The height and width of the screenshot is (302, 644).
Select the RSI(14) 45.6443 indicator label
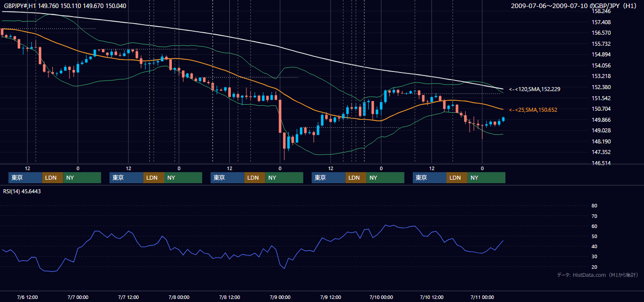pos(22,191)
